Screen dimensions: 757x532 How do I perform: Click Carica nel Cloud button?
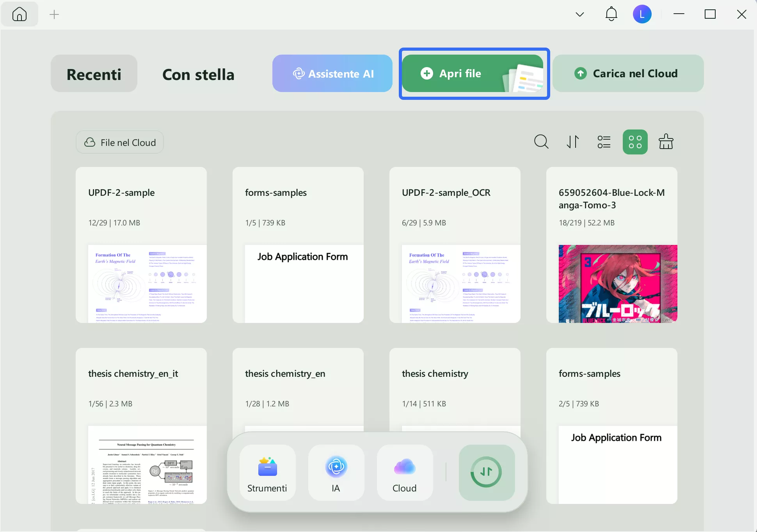(628, 74)
